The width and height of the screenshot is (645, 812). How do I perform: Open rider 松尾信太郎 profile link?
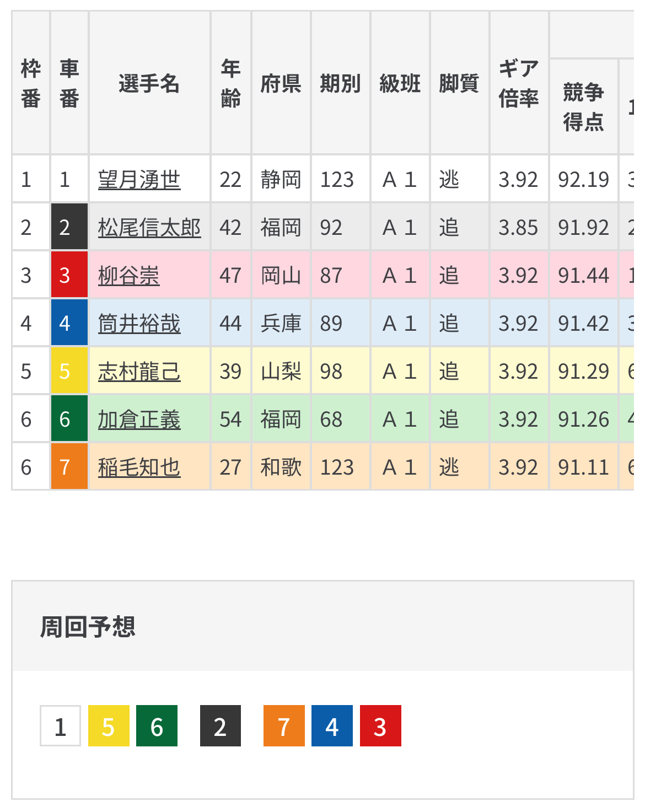tap(149, 228)
